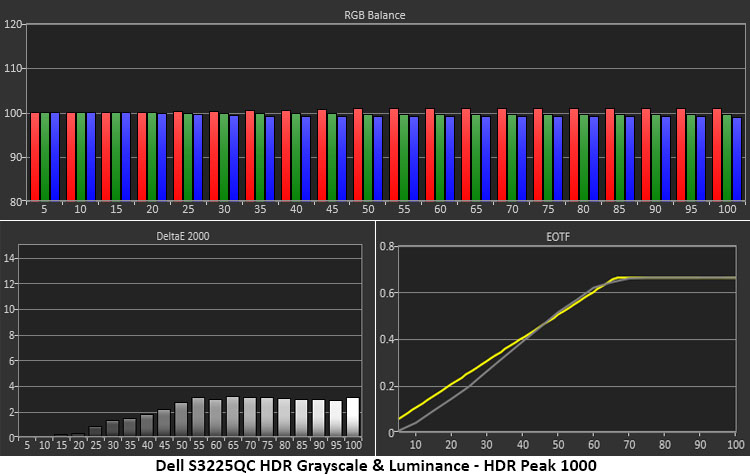
Task: Select the 120 label on RGB Balance axis
Action: 13,24
